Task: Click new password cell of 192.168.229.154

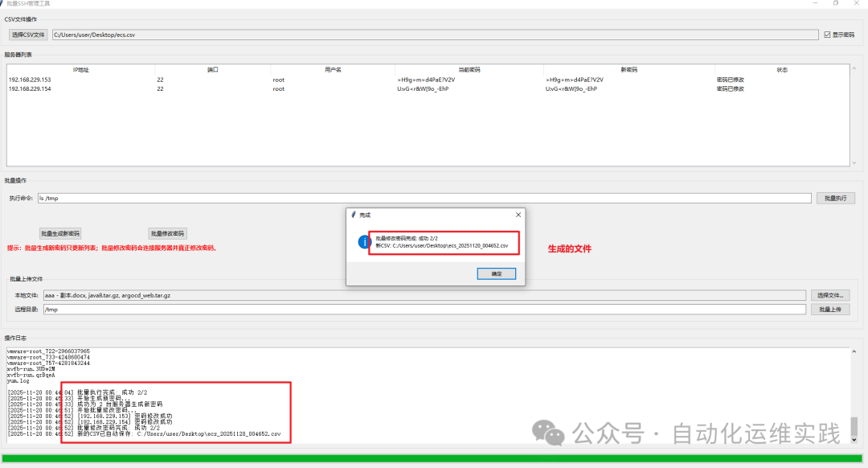Action: pyautogui.click(x=571, y=88)
